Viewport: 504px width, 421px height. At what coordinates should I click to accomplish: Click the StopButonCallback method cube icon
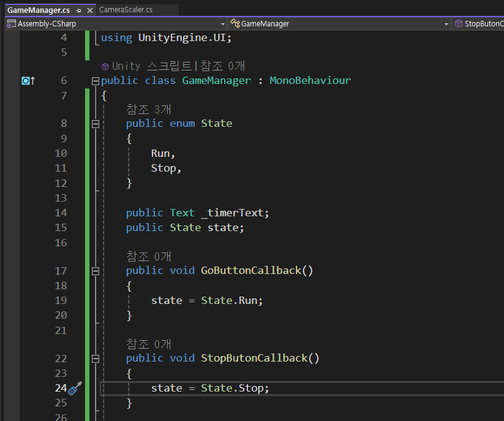tap(459, 23)
